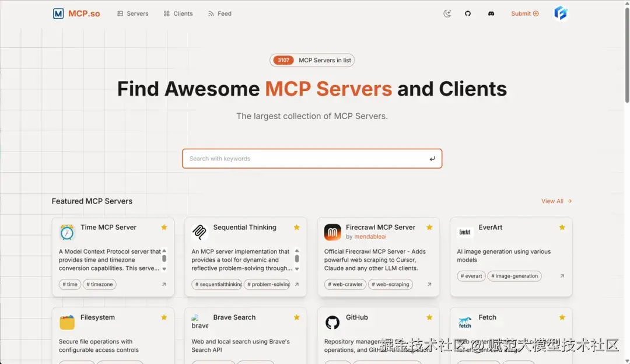This screenshot has width=630, height=364.
Task: Select the # sequentialthinking tag
Action: [217, 285]
